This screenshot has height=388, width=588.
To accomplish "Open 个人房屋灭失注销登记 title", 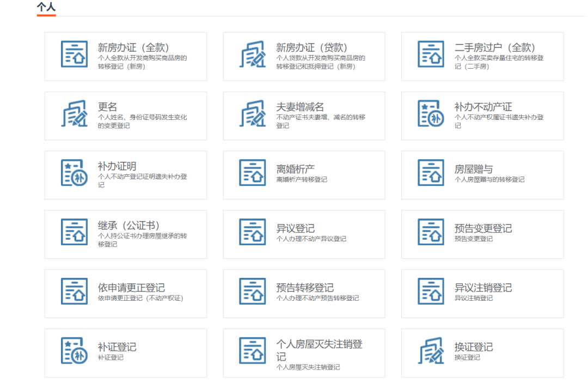I will point(319,344).
